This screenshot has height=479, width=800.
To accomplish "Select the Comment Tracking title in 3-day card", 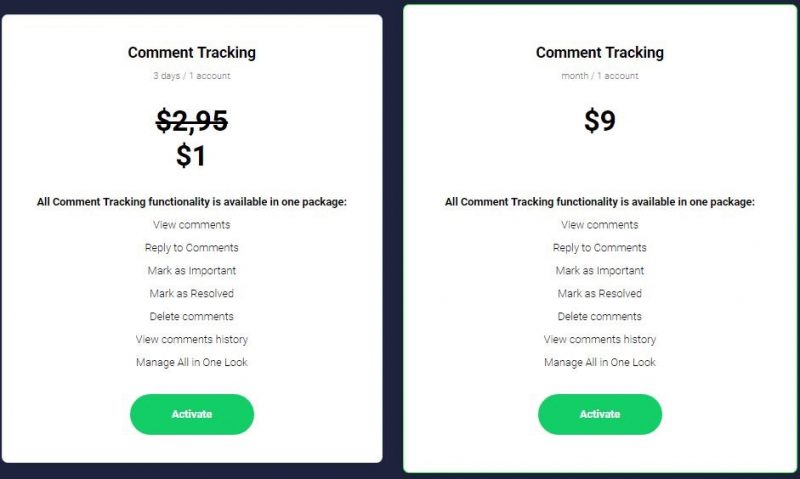I will click(192, 53).
